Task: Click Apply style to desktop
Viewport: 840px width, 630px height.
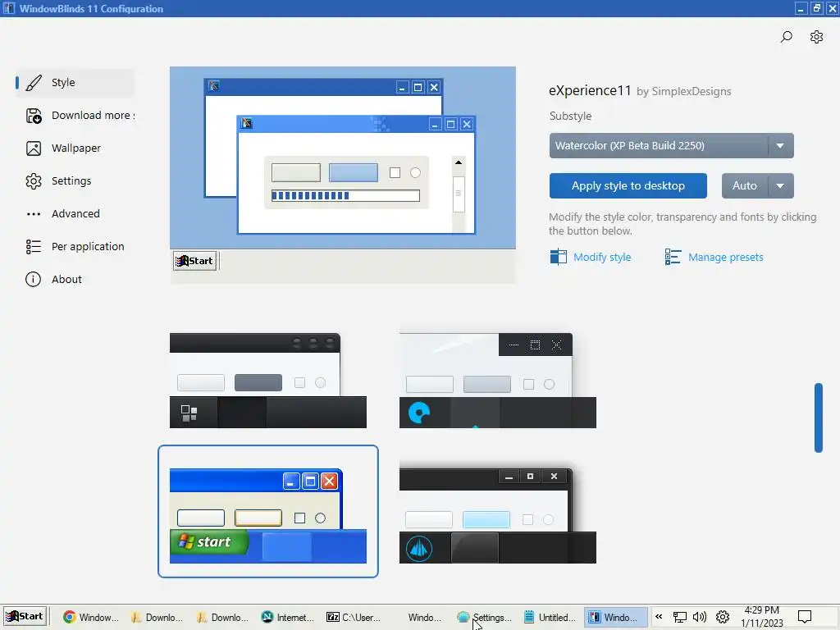Action: pos(628,186)
